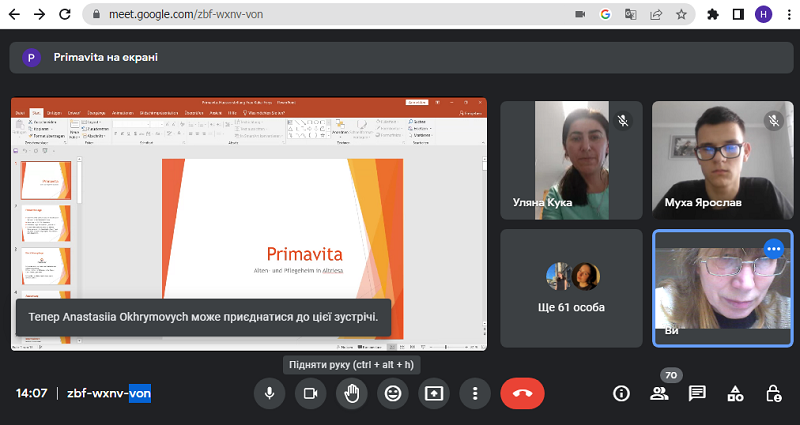Open the emoji reactions button
The width and height of the screenshot is (800, 425).
coord(393,393)
